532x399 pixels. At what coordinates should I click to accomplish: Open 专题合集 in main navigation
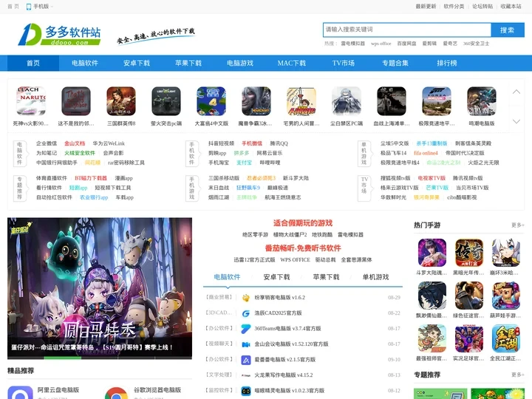(x=395, y=63)
